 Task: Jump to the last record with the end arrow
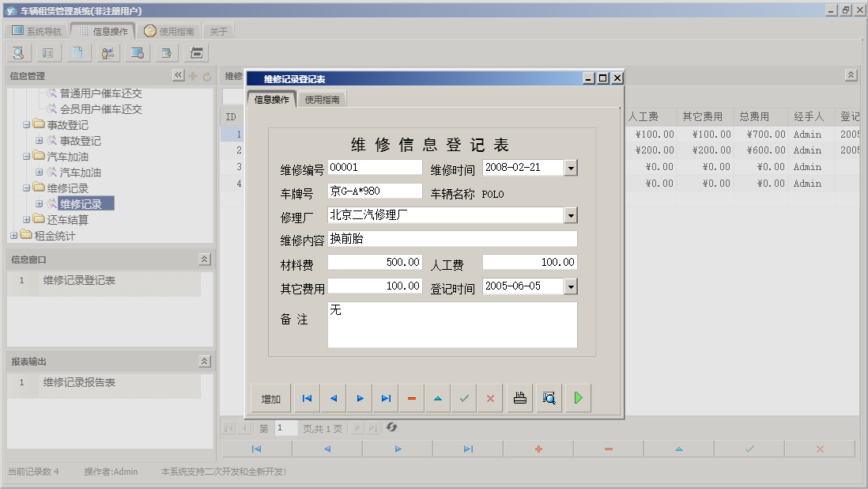click(385, 398)
